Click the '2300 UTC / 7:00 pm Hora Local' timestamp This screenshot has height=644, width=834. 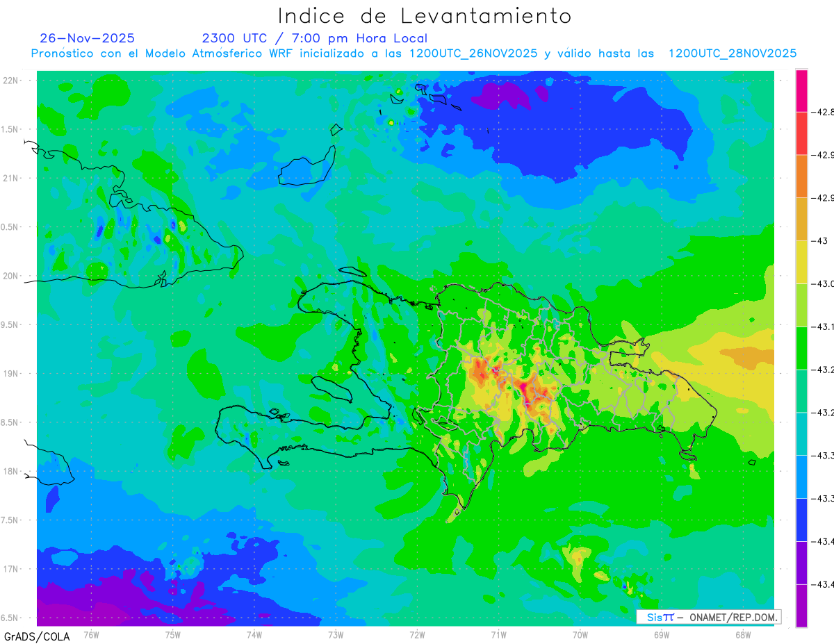(315, 38)
